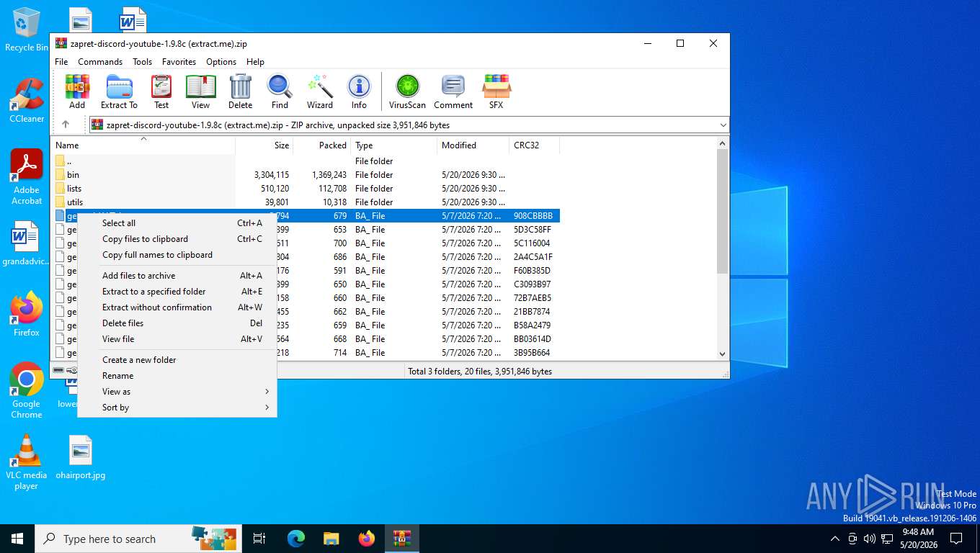Open Microsoft Edge in taskbar
The height and width of the screenshot is (553, 980).
[x=296, y=539]
